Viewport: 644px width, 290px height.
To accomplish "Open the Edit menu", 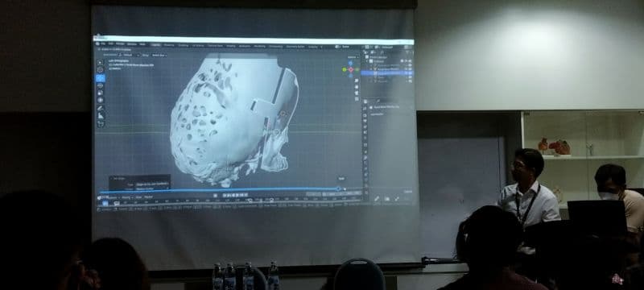I will click(110, 44).
